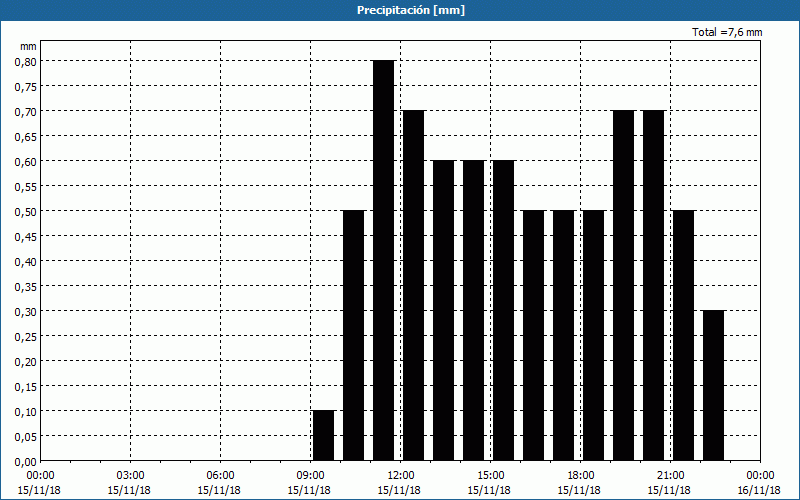The image size is (800, 500).
Task: Click the tallest bar reaching 0,80
Action: 384,261
